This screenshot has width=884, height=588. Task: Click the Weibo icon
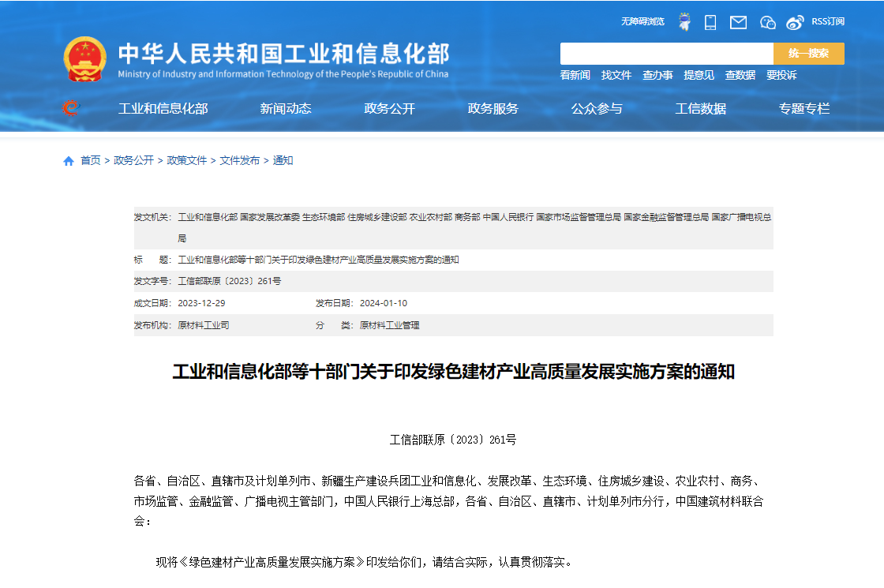pos(794,22)
